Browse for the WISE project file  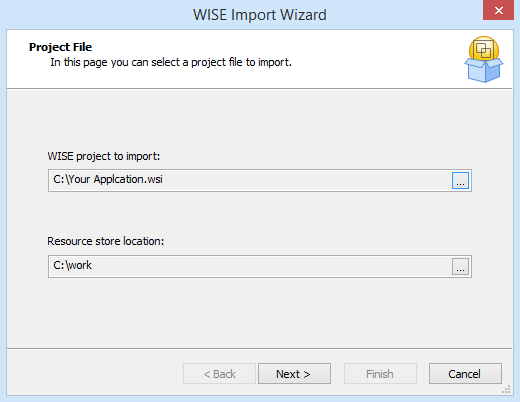460,180
